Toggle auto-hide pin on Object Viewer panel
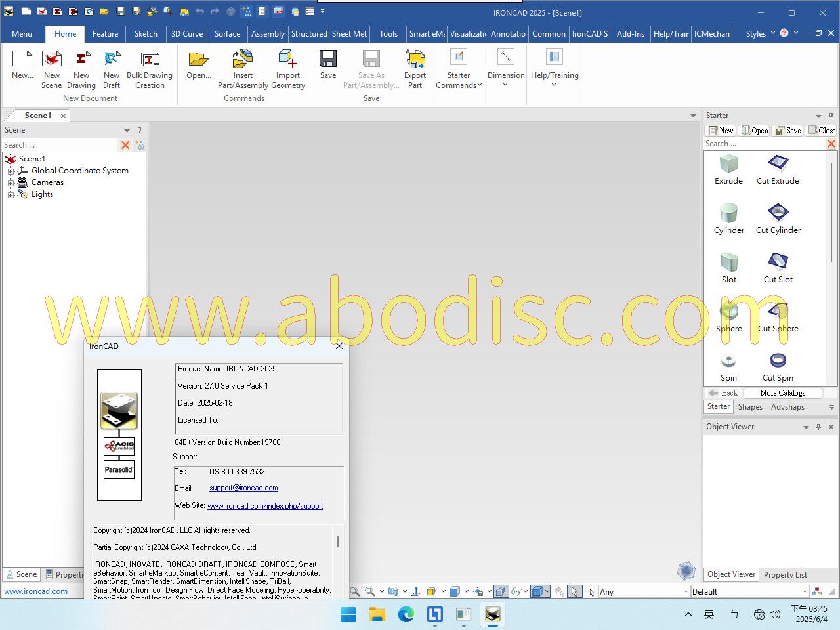Image resolution: width=840 pixels, height=630 pixels. (818, 427)
